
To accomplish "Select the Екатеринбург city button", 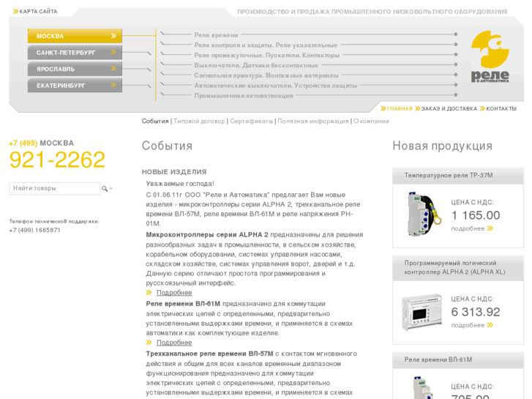I will pos(75,85).
